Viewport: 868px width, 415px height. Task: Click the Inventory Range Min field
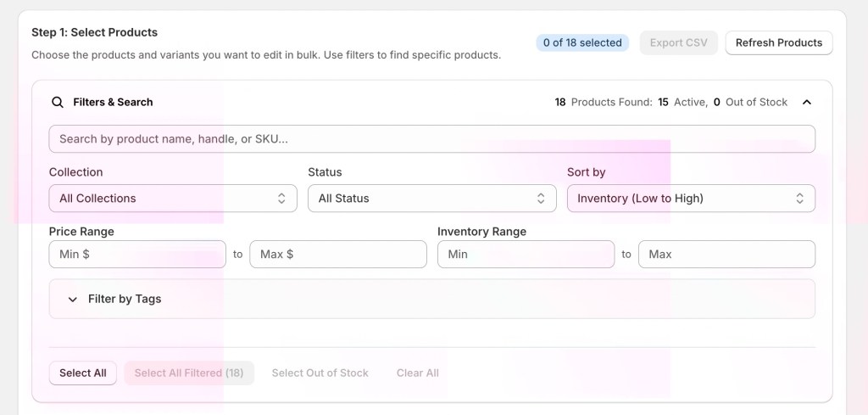[526, 254]
